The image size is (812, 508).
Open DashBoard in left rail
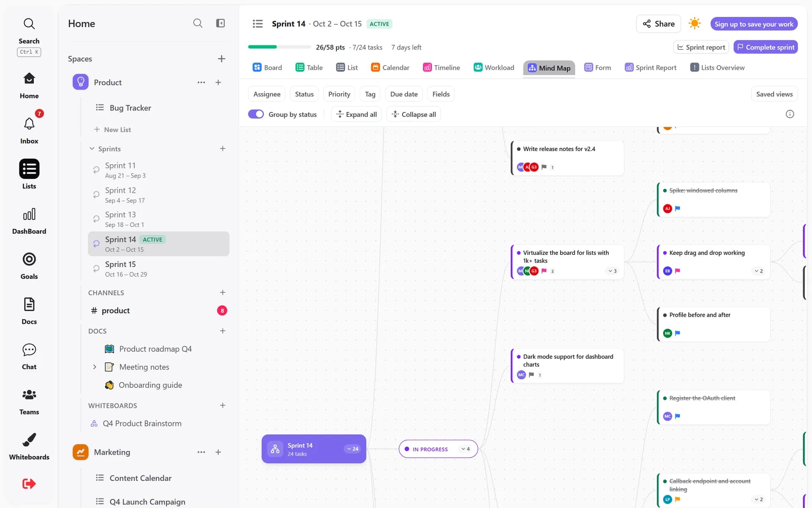point(29,221)
